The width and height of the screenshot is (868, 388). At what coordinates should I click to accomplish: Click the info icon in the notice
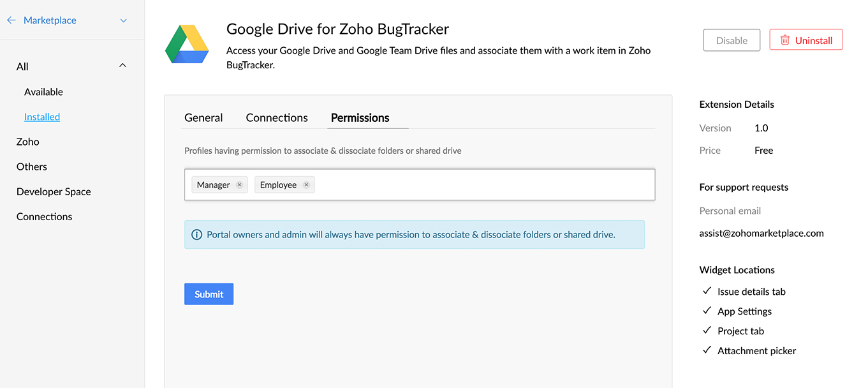[x=197, y=235]
